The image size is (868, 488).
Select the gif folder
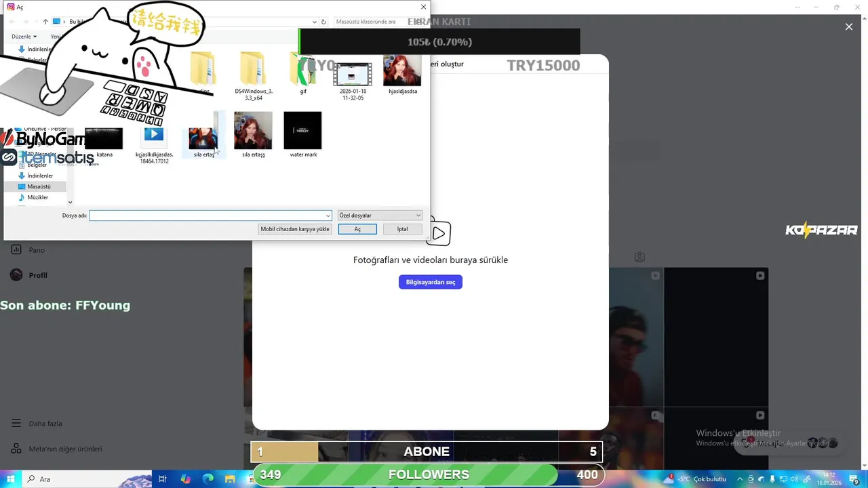(303, 75)
